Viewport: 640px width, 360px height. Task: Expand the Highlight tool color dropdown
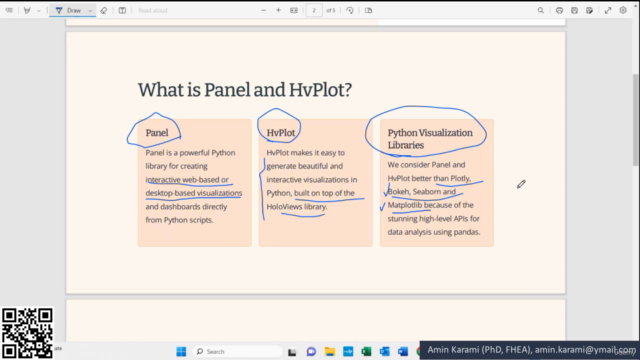(39, 11)
